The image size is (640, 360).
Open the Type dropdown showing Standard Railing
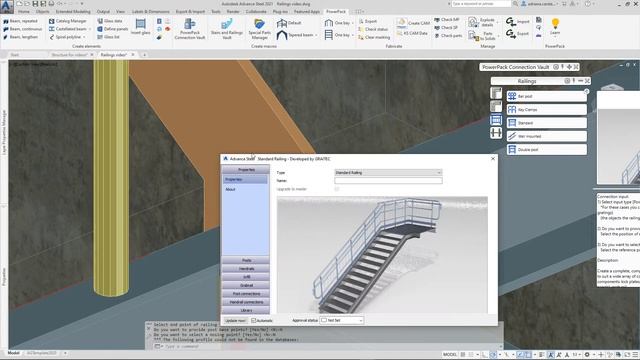pos(388,173)
